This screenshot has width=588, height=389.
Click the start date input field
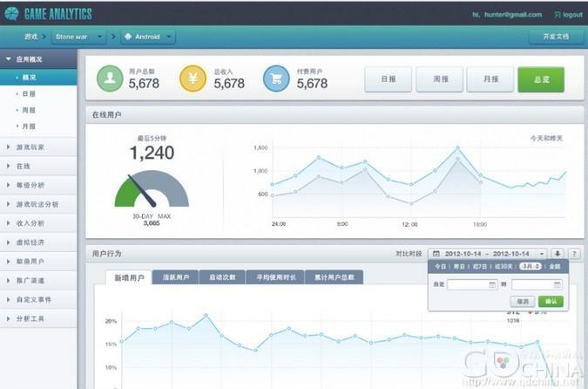(x=472, y=284)
